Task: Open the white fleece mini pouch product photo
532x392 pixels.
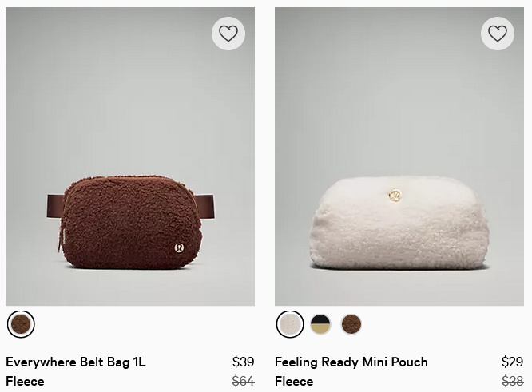Action: click(x=399, y=156)
